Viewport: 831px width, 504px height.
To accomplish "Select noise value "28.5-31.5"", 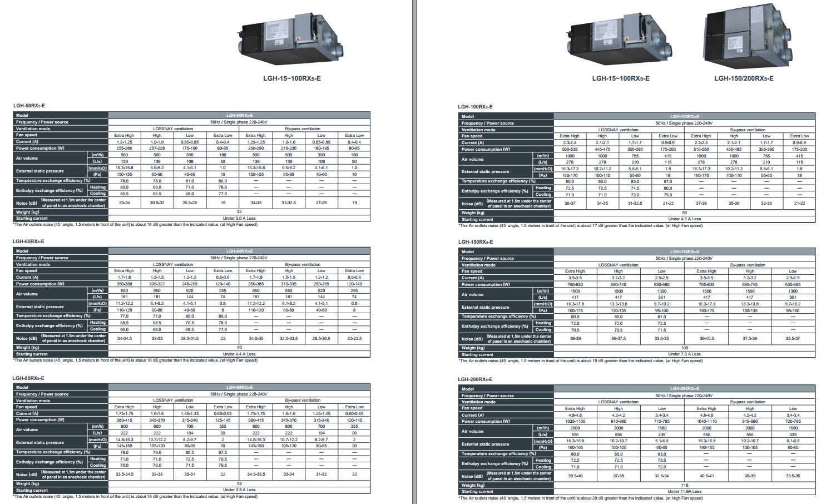I will pyautogui.click(x=190, y=339).
